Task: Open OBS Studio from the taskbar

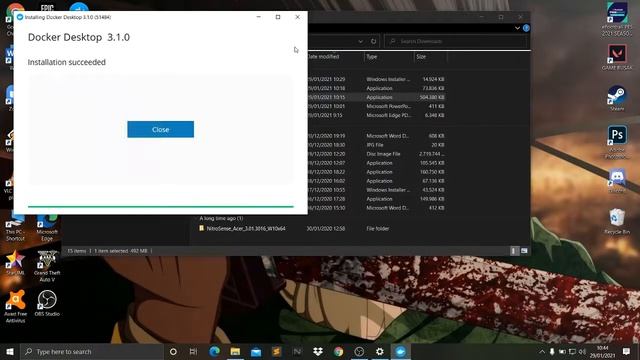Action: point(359,351)
